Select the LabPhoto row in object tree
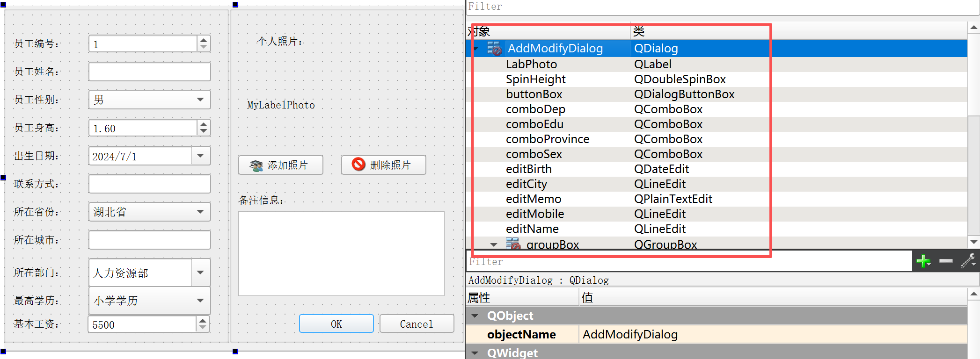The height and width of the screenshot is (359, 980). (x=716, y=64)
